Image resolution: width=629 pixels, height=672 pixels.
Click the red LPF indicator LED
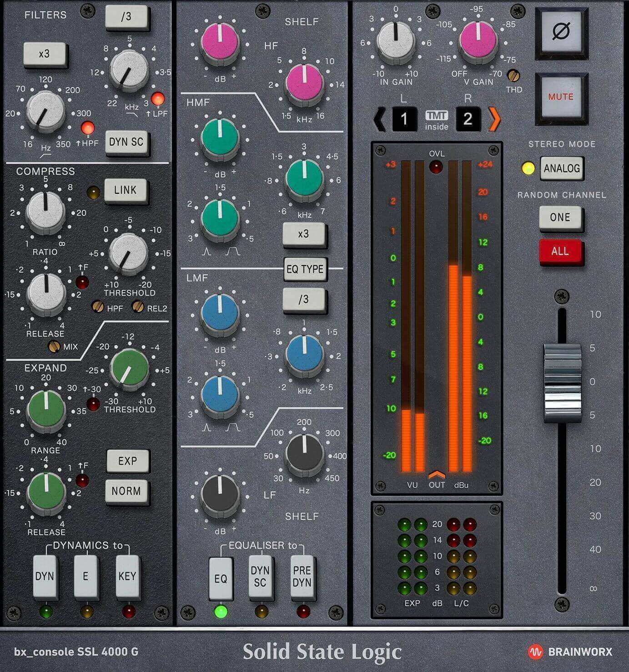click(x=158, y=98)
